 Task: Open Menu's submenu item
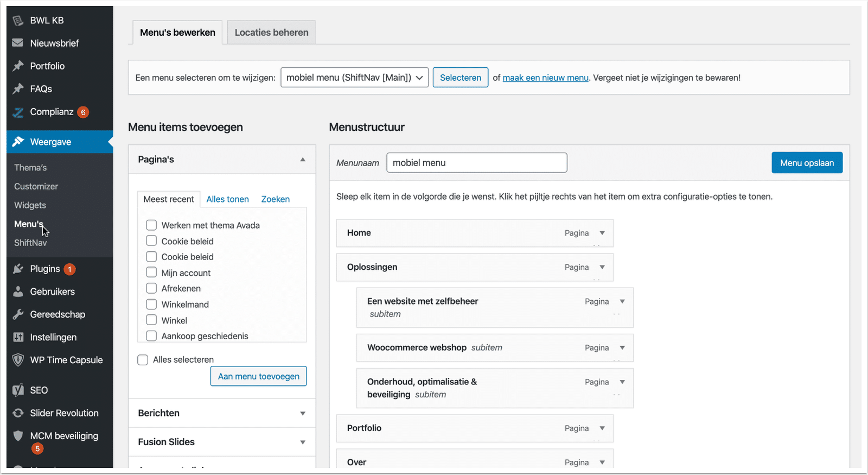(x=28, y=224)
